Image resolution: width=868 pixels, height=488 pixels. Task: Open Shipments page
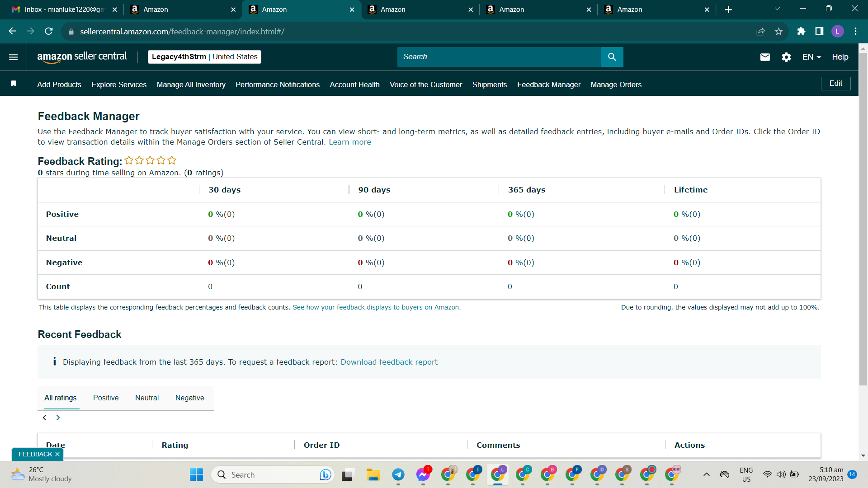click(x=490, y=84)
